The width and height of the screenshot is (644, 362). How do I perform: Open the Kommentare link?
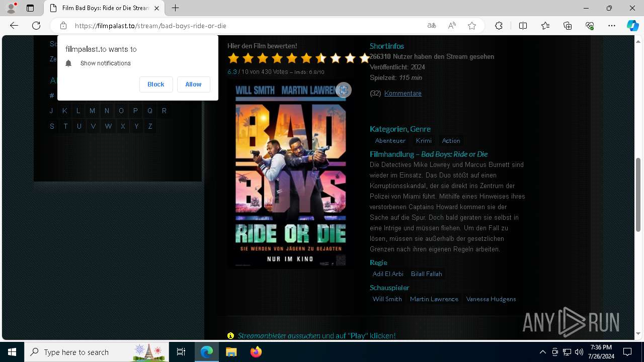pyautogui.click(x=403, y=94)
